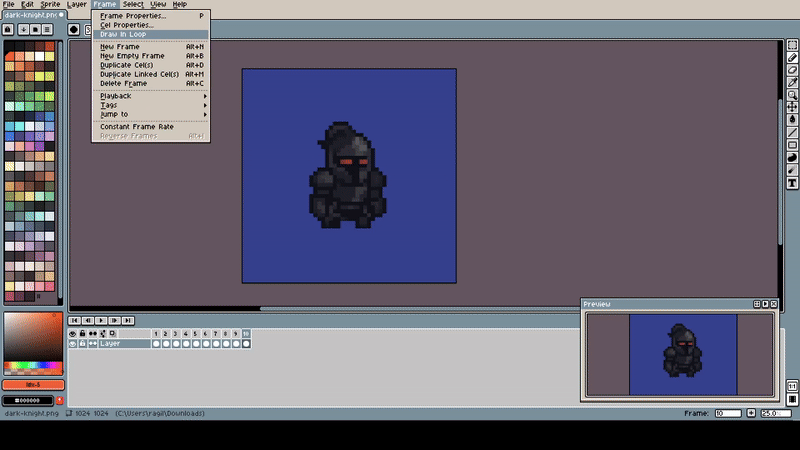Toggle the Layer row lock icon

point(82,344)
